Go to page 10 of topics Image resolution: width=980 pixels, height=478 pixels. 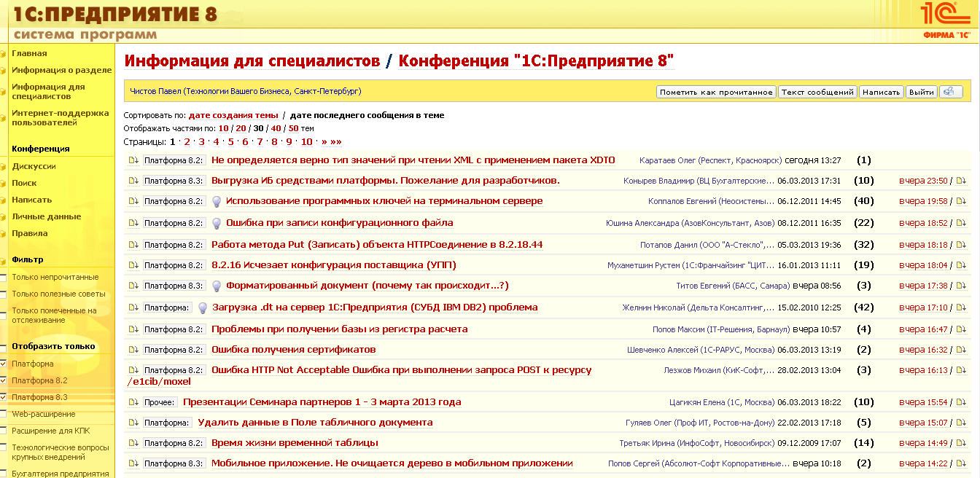306,141
